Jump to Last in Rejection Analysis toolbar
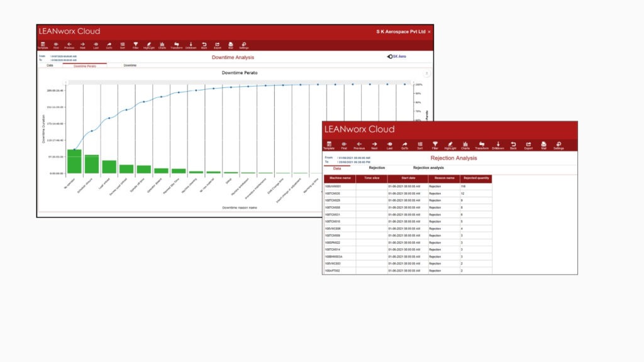The width and height of the screenshot is (644, 362). (389, 145)
